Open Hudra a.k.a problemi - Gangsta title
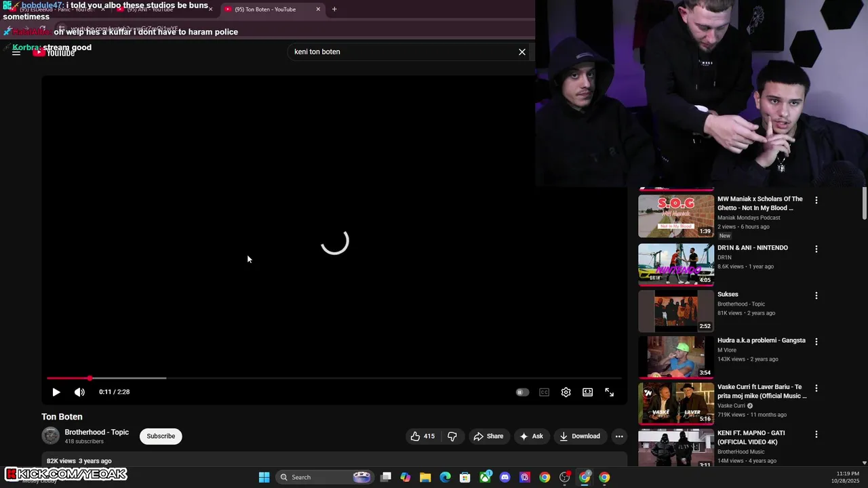 pyautogui.click(x=762, y=340)
